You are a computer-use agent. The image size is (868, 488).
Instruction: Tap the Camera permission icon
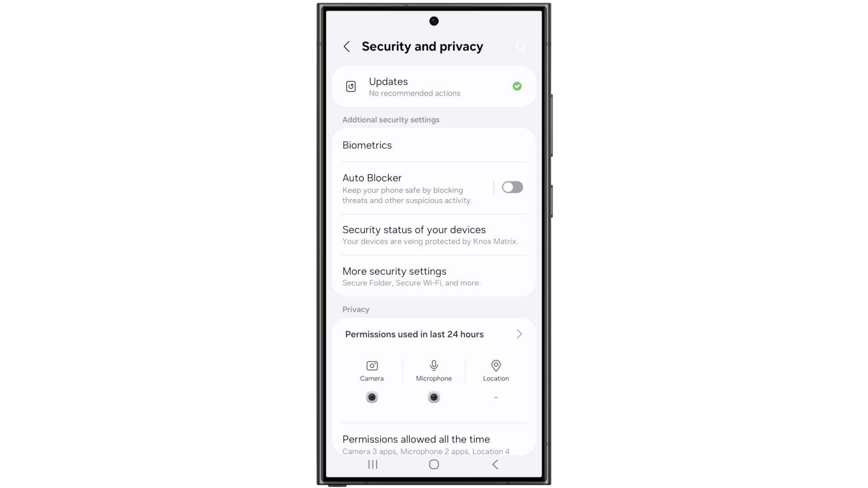coord(372,365)
